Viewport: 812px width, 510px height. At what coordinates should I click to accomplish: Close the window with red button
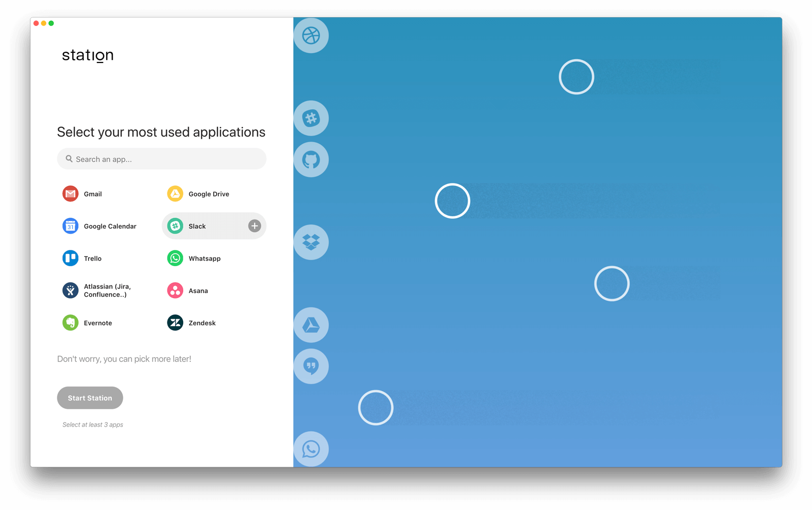tap(36, 23)
